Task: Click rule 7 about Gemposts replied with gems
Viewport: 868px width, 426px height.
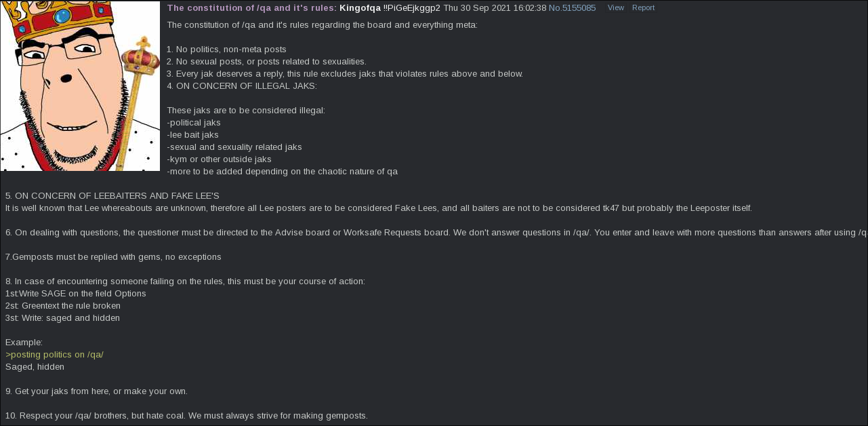Action: pyautogui.click(x=113, y=257)
